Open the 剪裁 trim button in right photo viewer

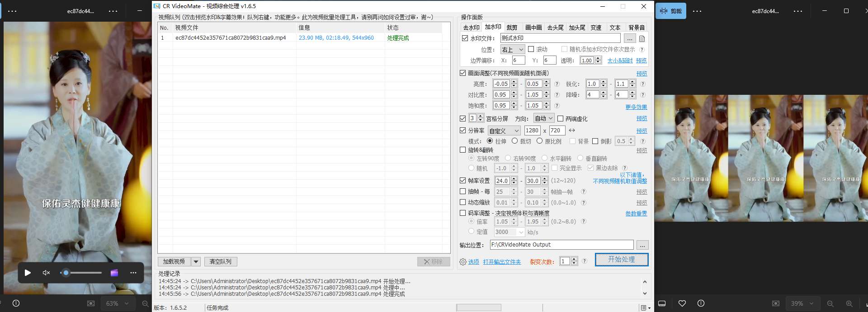click(671, 11)
